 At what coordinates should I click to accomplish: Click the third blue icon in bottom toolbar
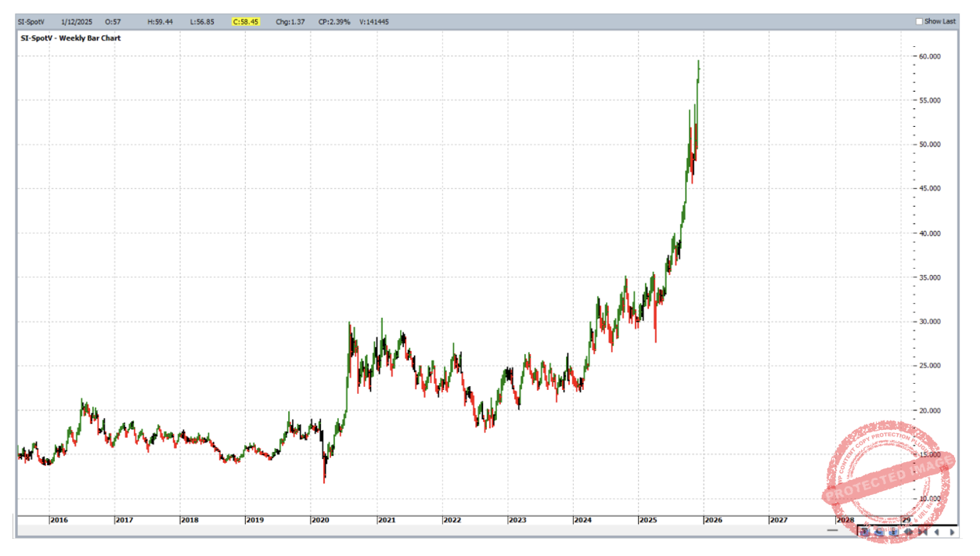(893, 532)
